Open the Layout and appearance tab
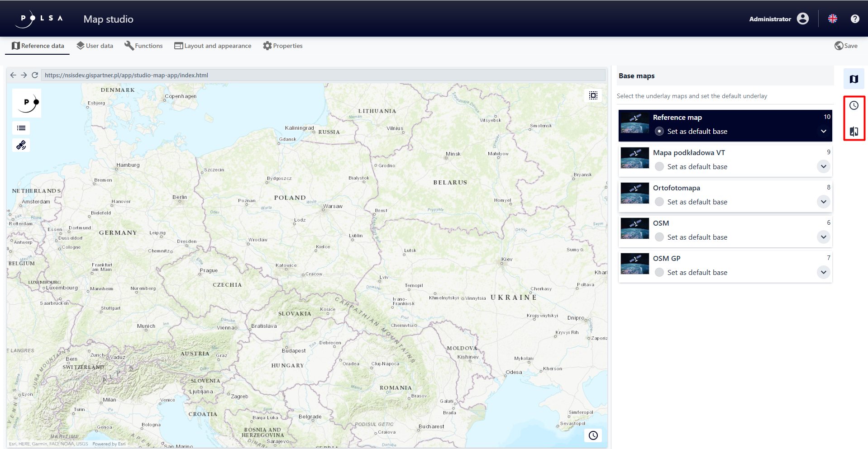Viewport: 868px width, 449px height. (x=213, y=46)
